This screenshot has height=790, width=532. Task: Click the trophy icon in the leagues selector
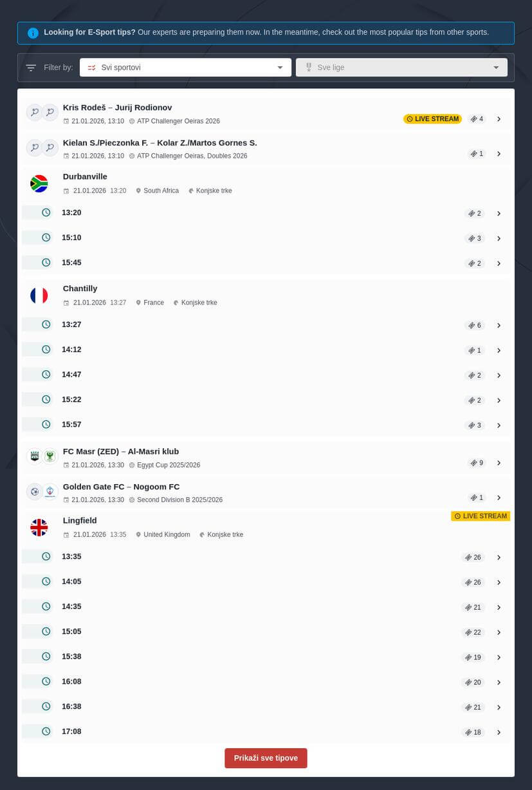309,67
